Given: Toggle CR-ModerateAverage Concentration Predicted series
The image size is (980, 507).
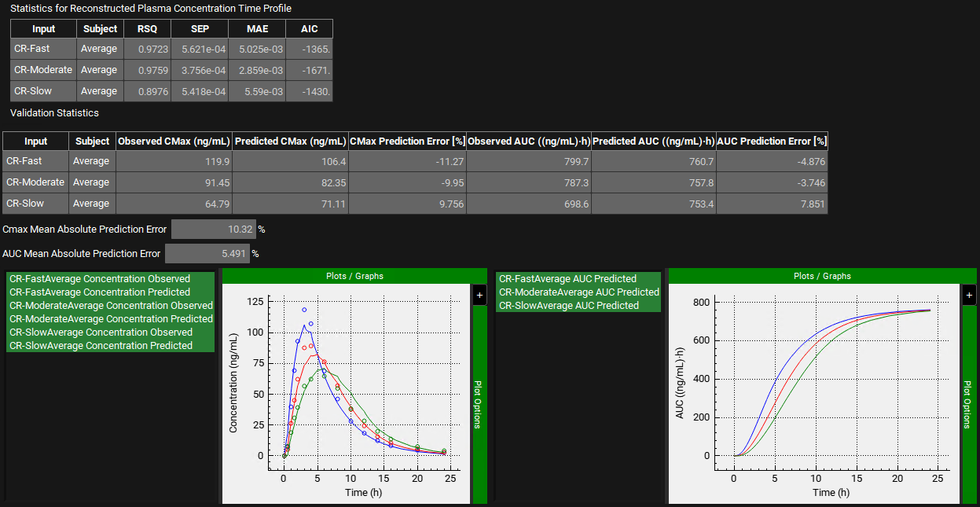Looking at the screenshot, I should tap(111, 319).
